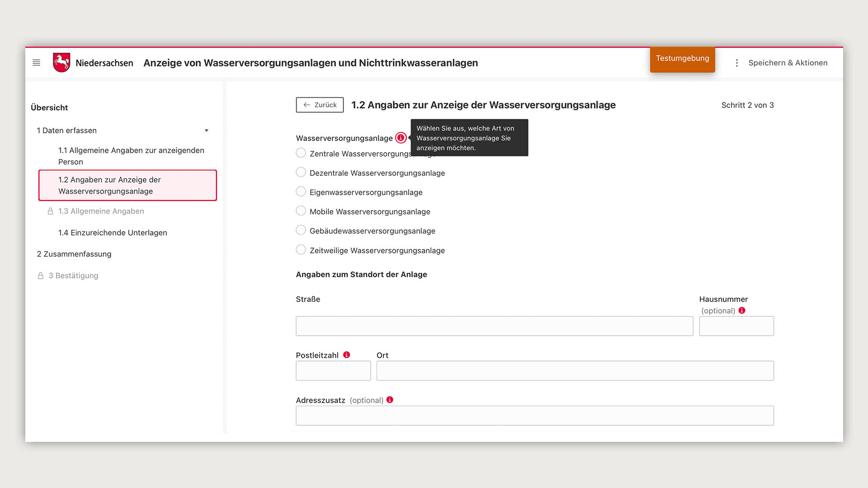Click into the Straße input field

pyautogui.click(x=494, y=326)
